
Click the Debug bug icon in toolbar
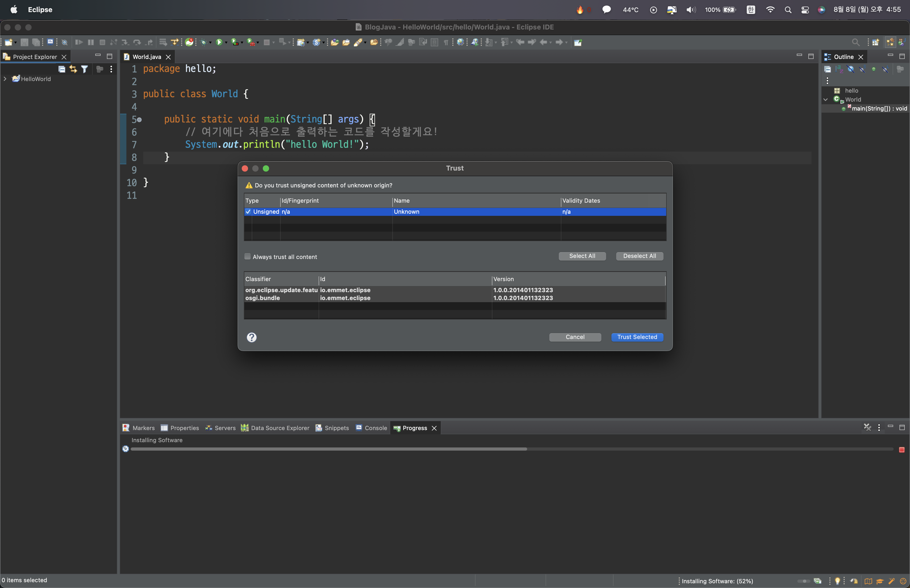pos(204,42)
